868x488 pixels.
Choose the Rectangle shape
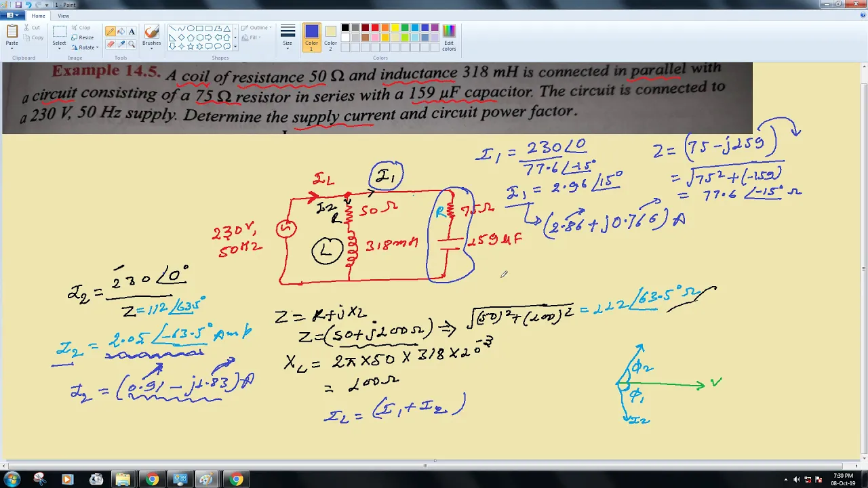(x=199, y=28)
